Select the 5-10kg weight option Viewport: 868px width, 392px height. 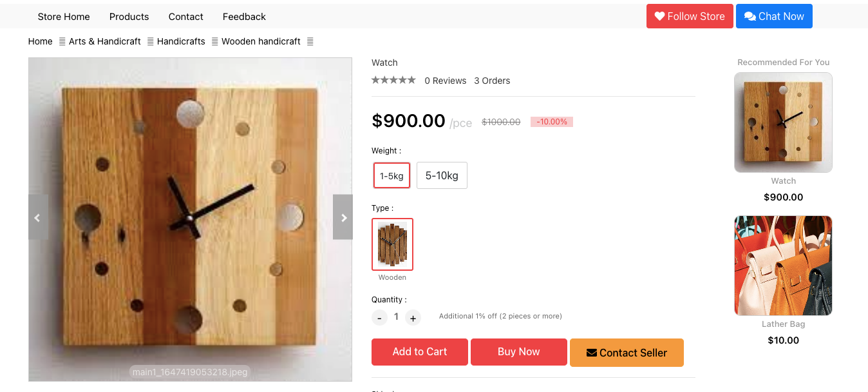click(442, 175)
